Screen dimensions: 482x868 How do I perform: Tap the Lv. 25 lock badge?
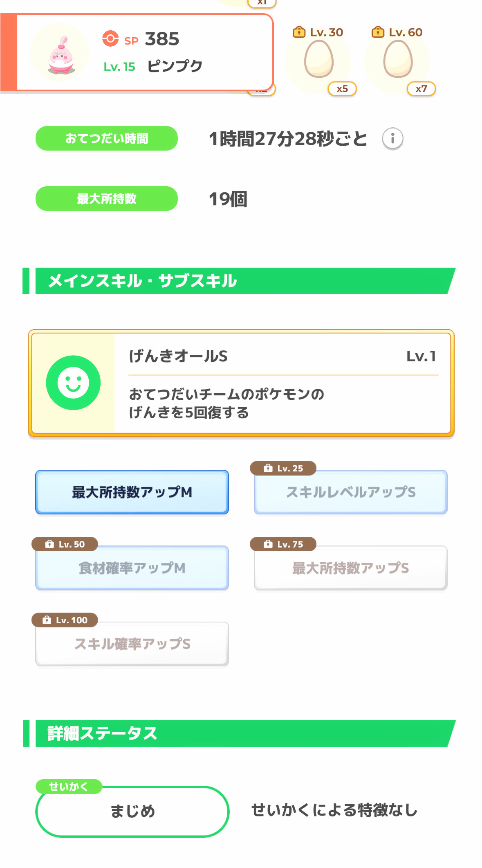coord(283,468)
